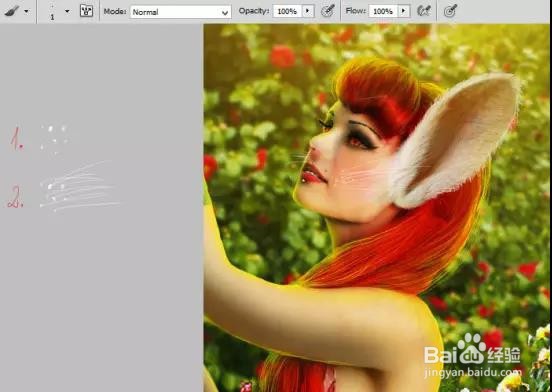Click the Flow 100% value field
The width and height of the screenshot is (552, 392).
coord(383,12)
